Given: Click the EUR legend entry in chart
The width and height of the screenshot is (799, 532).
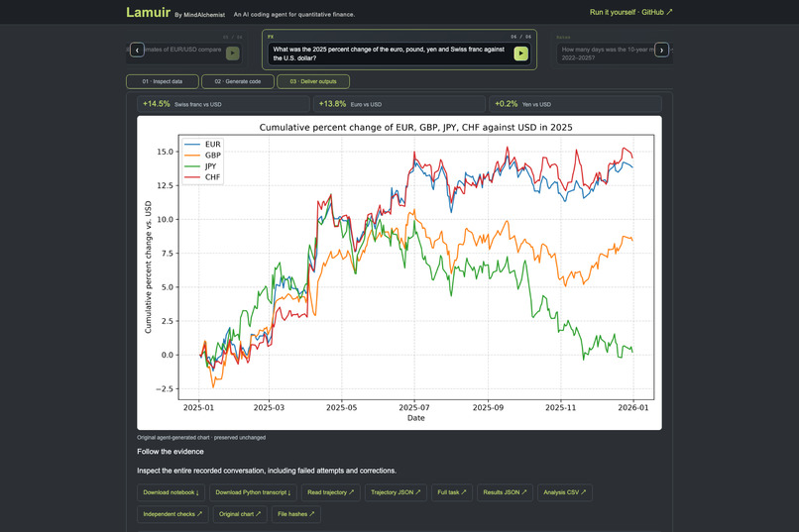Looking at the screenshot, I should [x=202, y=145].
